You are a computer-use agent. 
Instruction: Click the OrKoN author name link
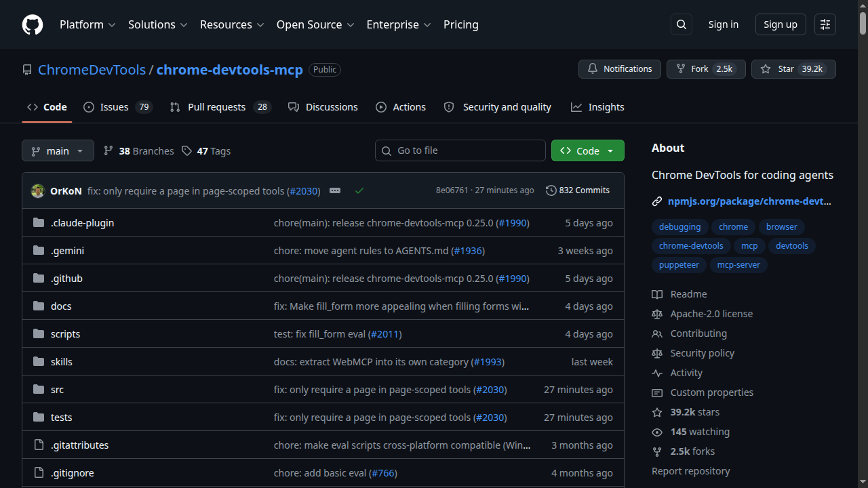click(66, 191)
